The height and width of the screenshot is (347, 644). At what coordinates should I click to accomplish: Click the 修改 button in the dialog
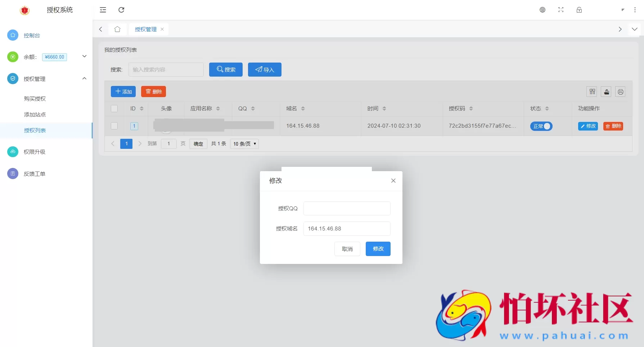pos(378,248)
